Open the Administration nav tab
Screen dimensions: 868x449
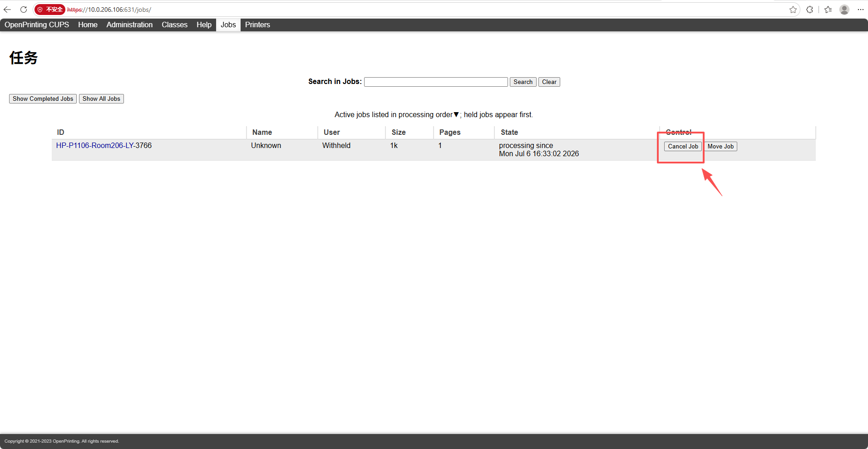click(x=129, y=25)
